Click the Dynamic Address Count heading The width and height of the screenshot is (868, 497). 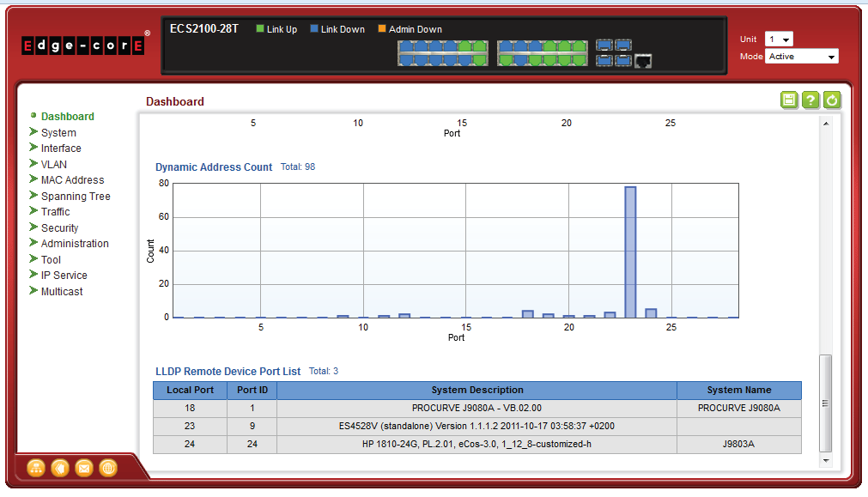(214, 167)
